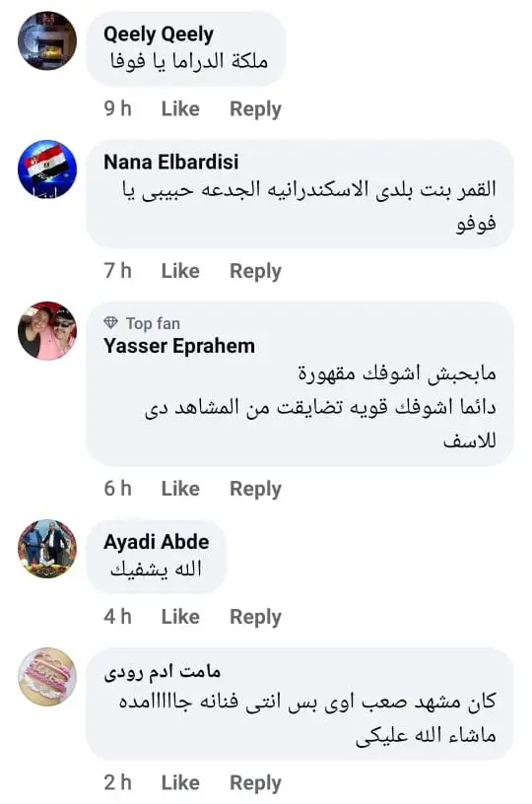532x804 pixels.
Task: Reply to Nana Elbardisi's comment
Action: coord(255,271)
